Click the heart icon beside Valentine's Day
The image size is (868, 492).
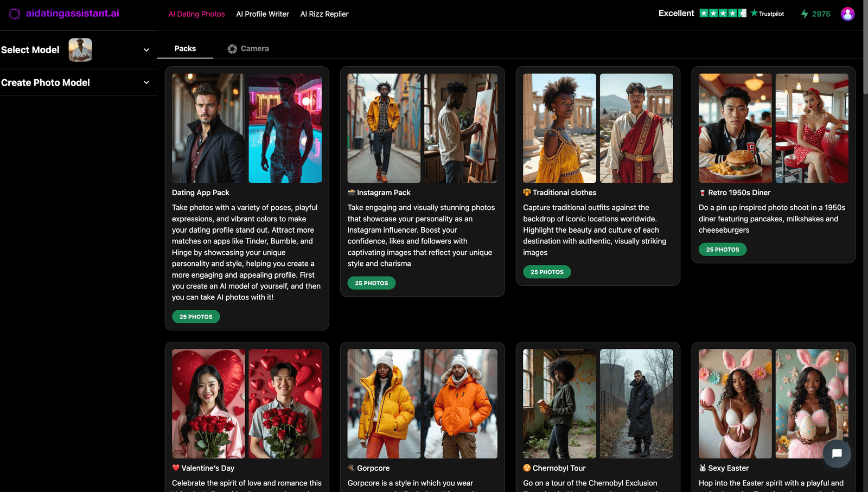176,468
